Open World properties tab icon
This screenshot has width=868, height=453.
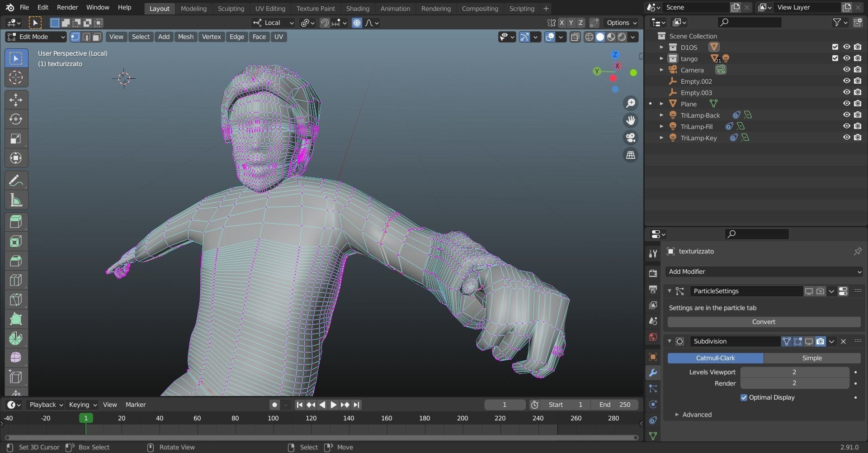653,337
